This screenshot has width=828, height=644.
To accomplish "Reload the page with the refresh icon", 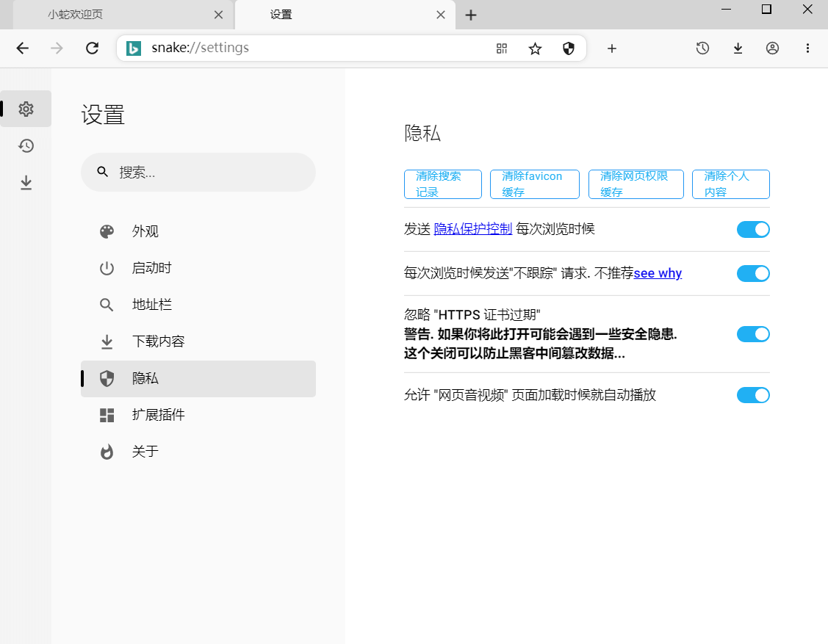I will [92, 48].
